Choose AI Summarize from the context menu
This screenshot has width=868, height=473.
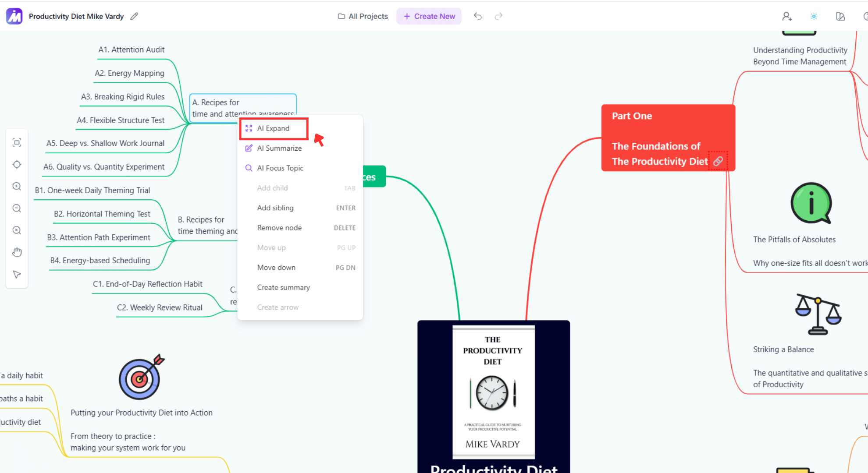[279, 148]
